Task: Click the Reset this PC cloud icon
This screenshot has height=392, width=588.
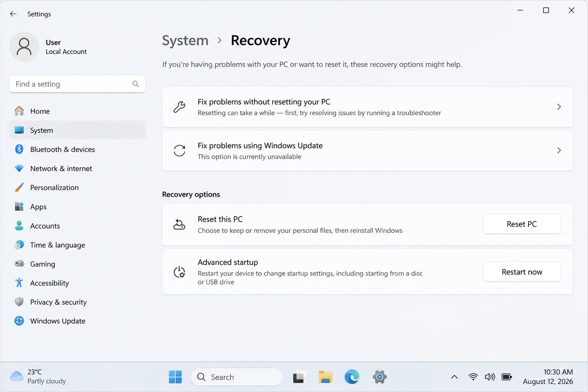Action: tap(179, 224)
